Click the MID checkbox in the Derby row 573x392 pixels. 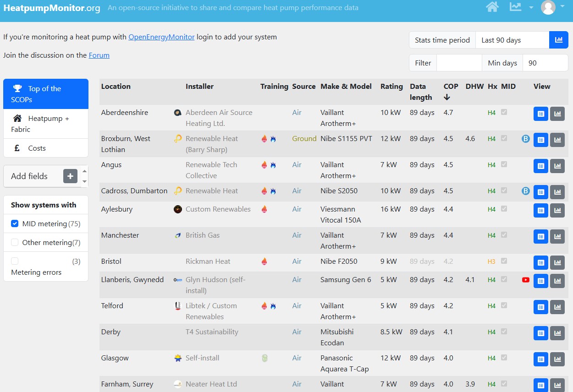[504, 331]
